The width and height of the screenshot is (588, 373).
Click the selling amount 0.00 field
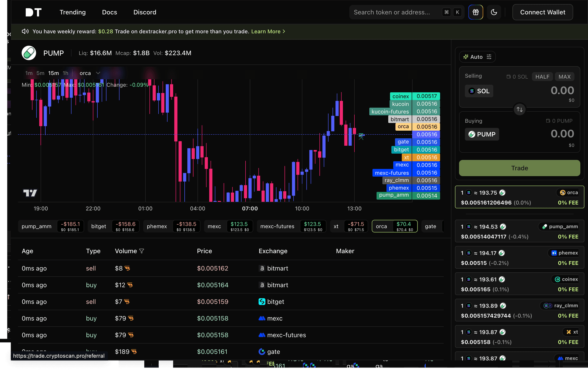(x=562, y=90)
